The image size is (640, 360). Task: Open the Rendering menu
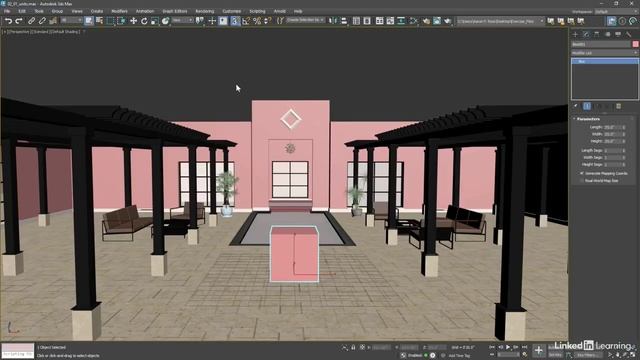point(204,11)
